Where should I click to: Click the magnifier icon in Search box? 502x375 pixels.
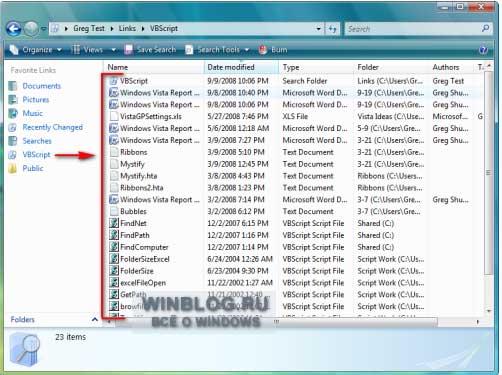485,29
